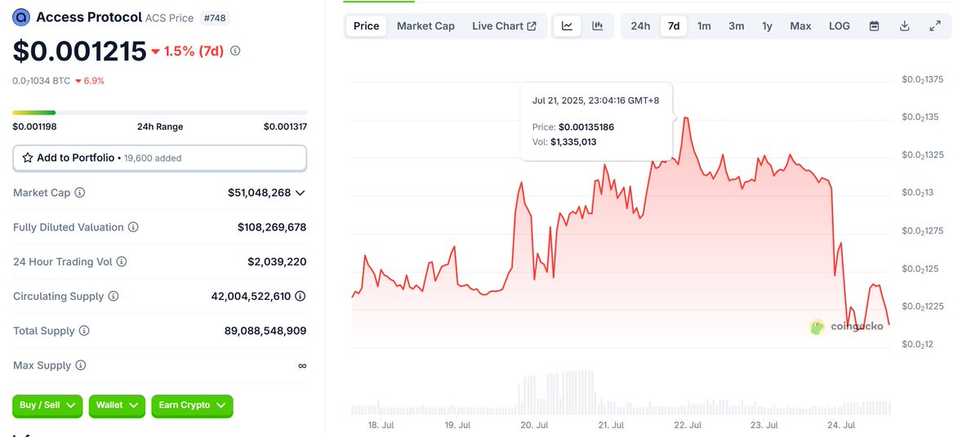This screenshot has width=980, height=437.
Task: Open the Buy / Sell dropdown
Action: pos(47,405)
